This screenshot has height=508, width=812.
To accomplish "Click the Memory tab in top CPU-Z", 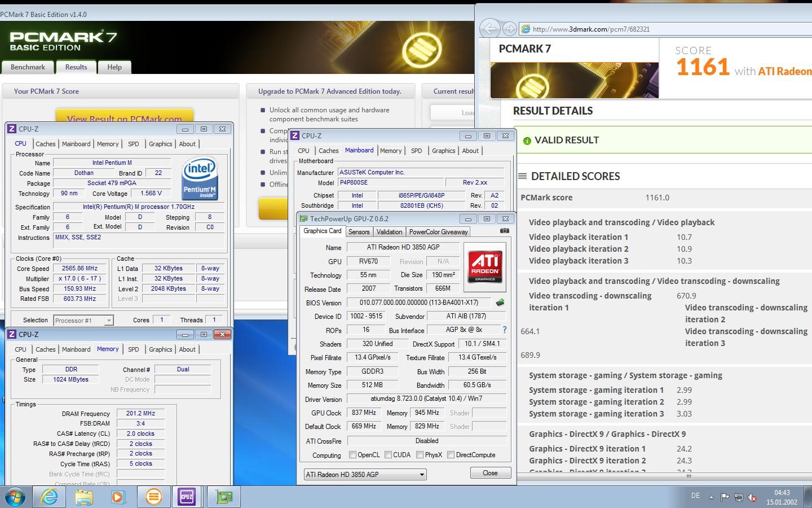I will tap(107, 144).
